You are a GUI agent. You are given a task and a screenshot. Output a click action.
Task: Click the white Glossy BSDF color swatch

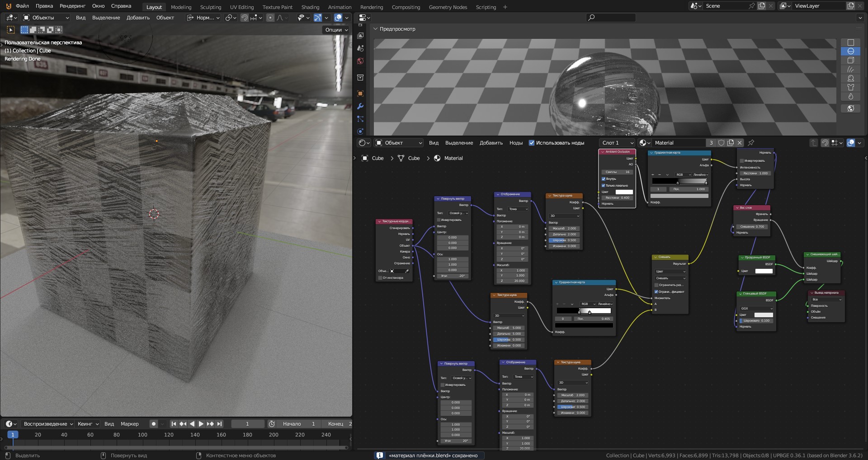coord(764,315)
